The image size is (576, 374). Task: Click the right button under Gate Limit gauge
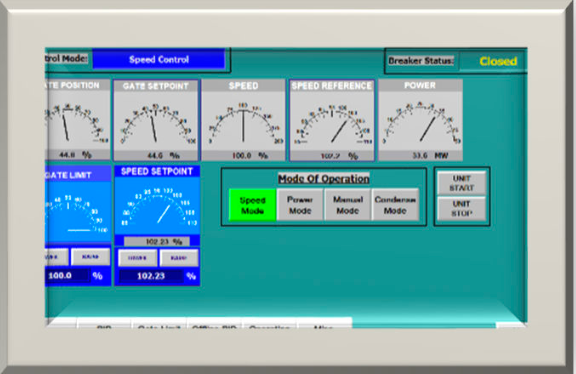coord(90,256)
